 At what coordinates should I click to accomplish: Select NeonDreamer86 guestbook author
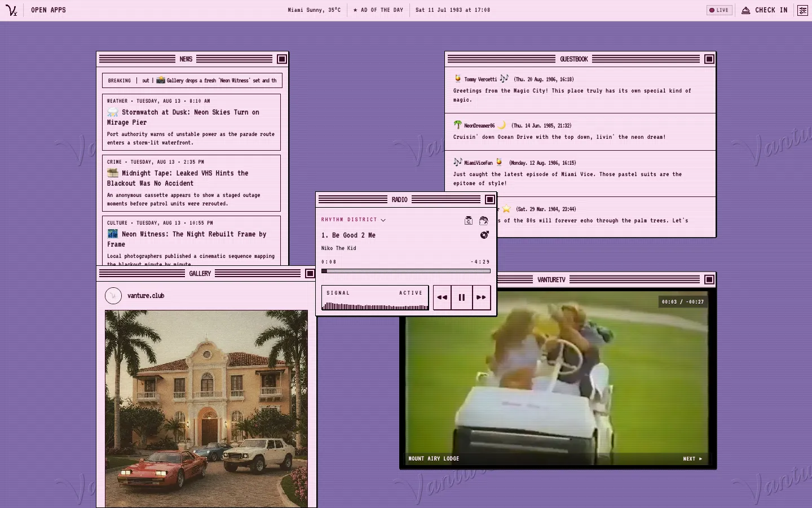(479, 126)
